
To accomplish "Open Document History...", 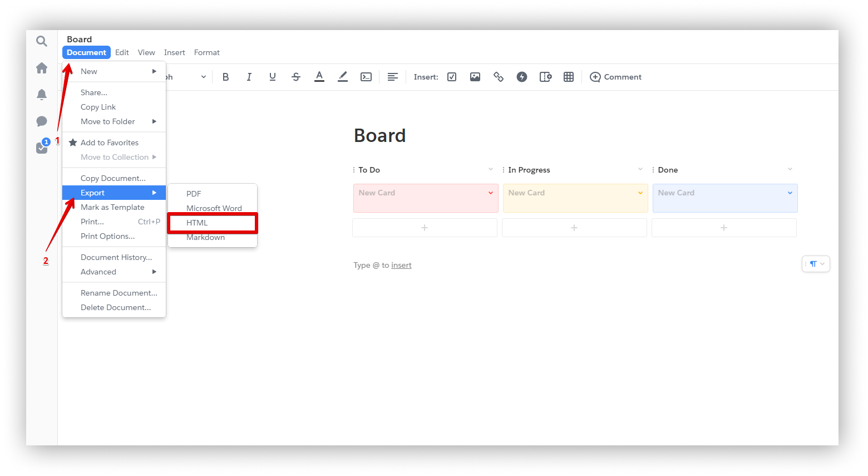I will tap(114, 257).
